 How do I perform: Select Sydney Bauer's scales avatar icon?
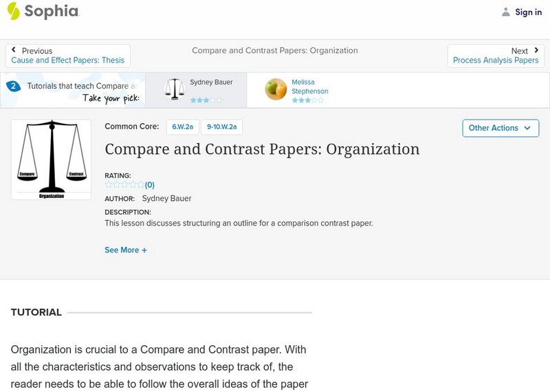(x=175, y=89)
